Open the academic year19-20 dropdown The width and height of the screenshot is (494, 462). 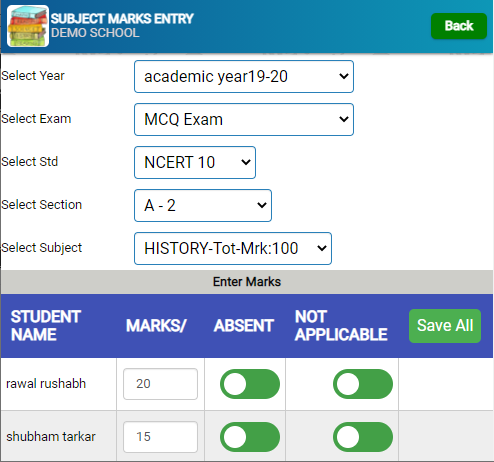pyautogui.click(x=244, y=77)
